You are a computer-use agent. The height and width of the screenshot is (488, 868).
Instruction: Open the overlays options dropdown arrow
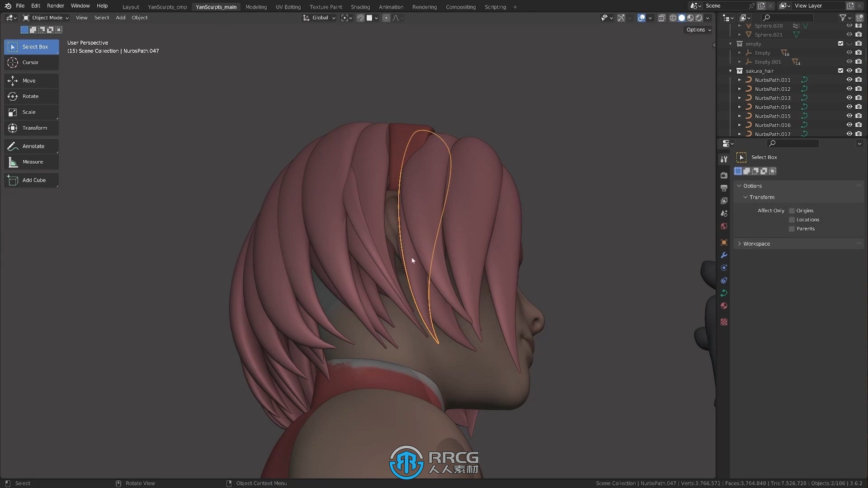tap(650, 18)
